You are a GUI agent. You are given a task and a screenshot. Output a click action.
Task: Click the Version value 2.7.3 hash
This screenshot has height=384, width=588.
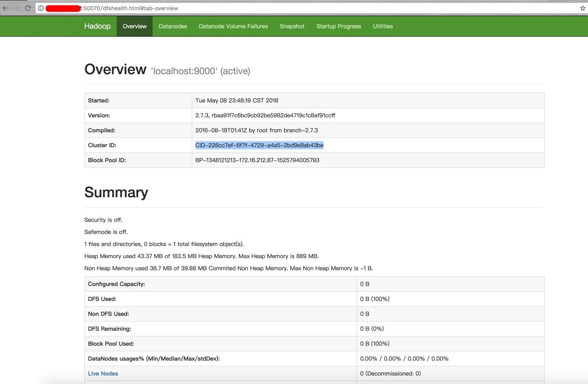[x=265, y=115]
